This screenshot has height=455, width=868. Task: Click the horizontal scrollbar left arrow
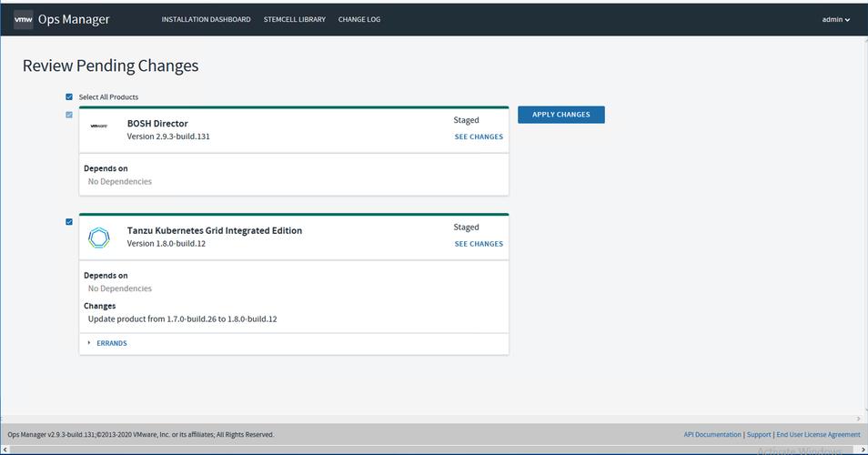tap(5, 450)
